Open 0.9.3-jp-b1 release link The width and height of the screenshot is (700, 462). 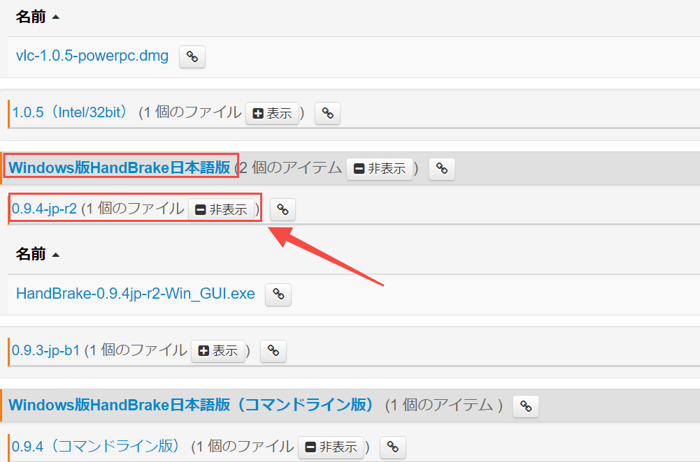click(x=46, y=350)
